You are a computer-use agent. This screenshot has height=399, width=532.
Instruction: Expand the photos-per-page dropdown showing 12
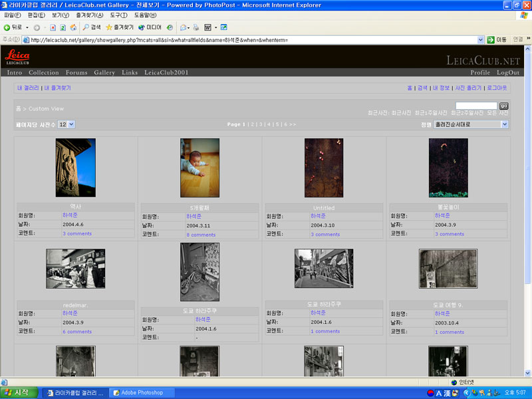(x=66, y=124)
